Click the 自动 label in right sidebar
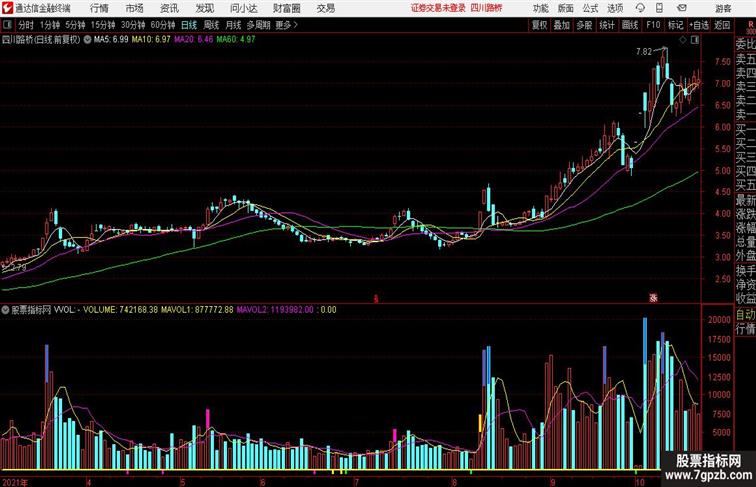This screenshot has height=487, width=756. pos(745,315)
